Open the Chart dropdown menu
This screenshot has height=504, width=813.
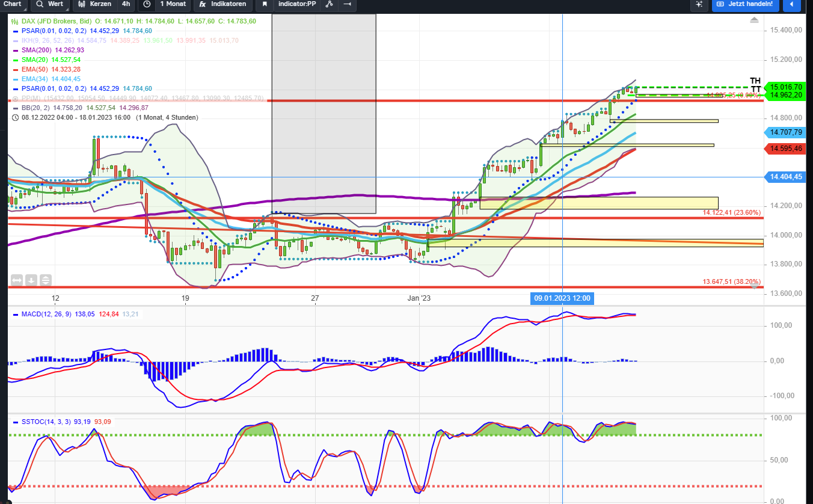tap(13, 4)
